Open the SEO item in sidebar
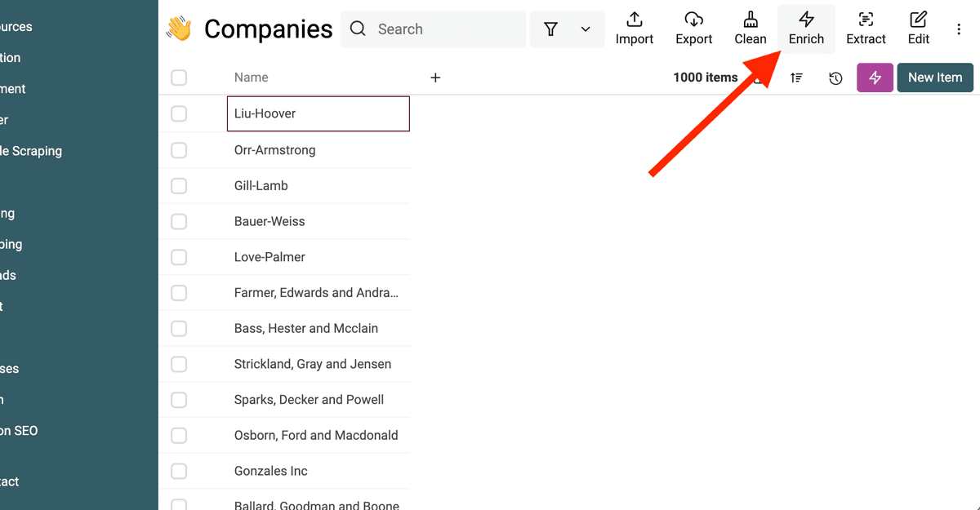980x510 pixels. coord(19,431)
